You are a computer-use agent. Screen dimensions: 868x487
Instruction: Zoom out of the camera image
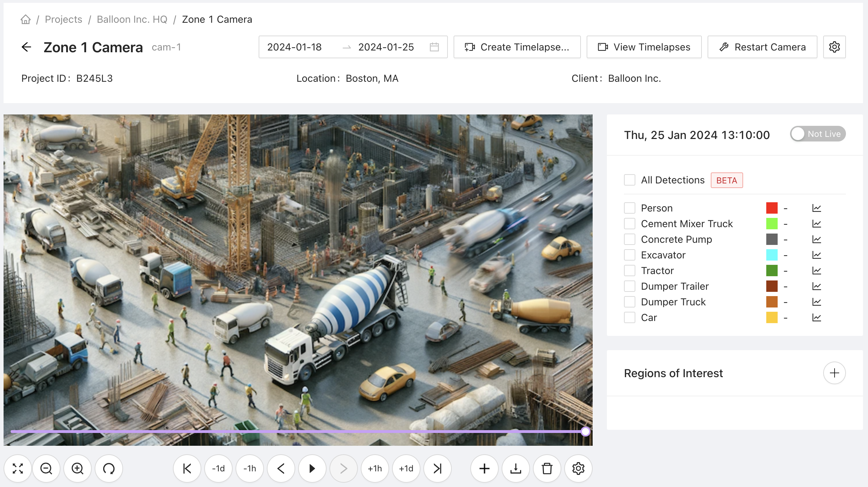coord(46,469)
